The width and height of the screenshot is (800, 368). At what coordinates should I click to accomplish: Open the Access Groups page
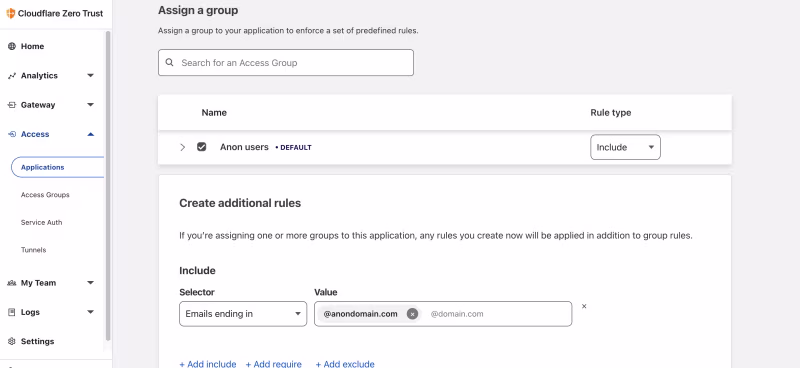(45, 195)
